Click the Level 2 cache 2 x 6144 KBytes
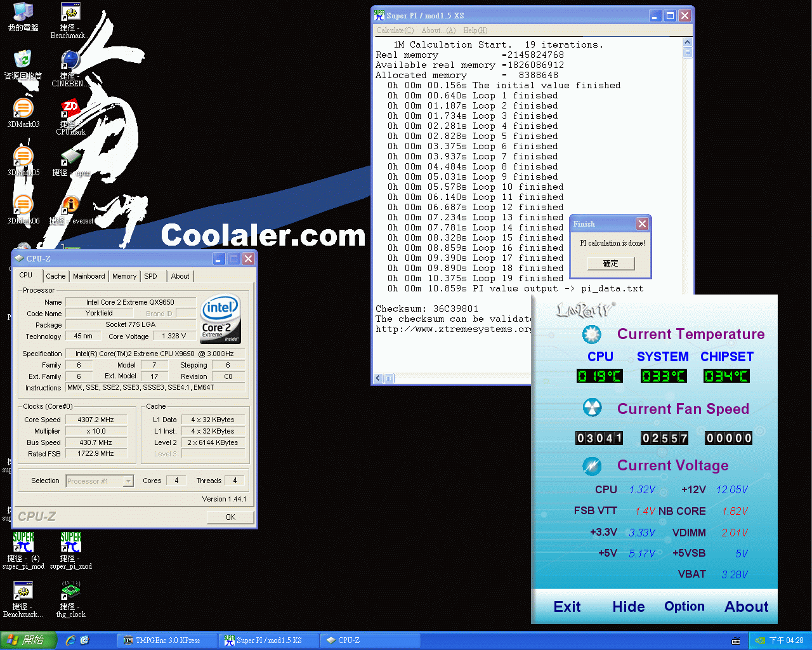 pos(213,442)
